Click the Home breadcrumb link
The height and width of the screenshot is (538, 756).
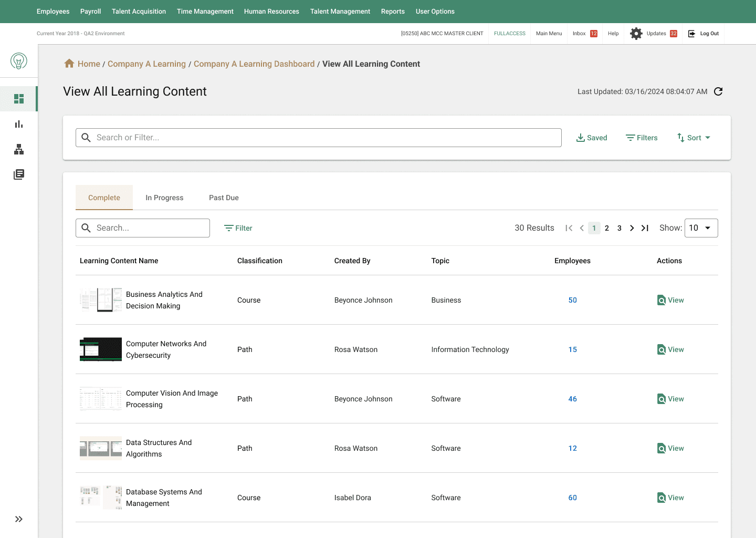click(x=89, y=64)
